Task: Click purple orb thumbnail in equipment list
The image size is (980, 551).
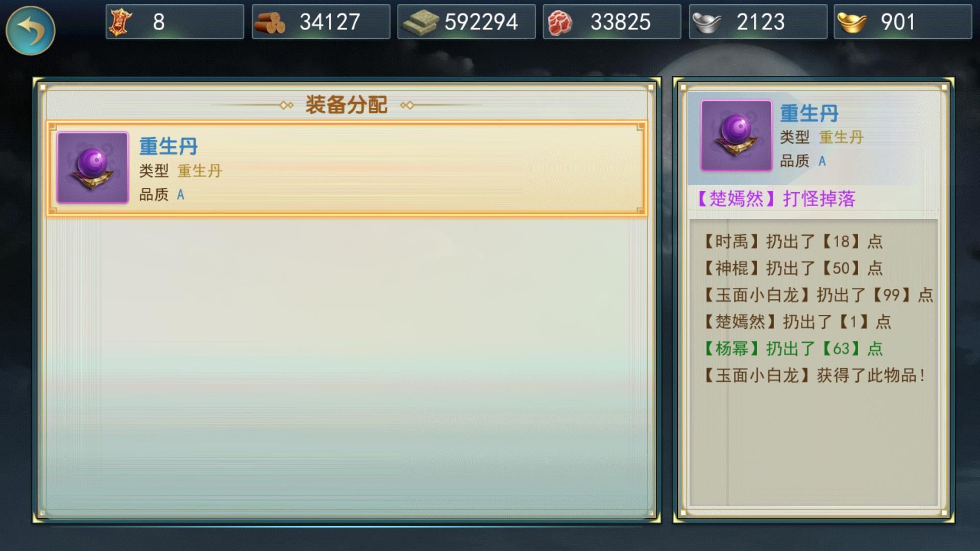Action: (x=92, y=167)
